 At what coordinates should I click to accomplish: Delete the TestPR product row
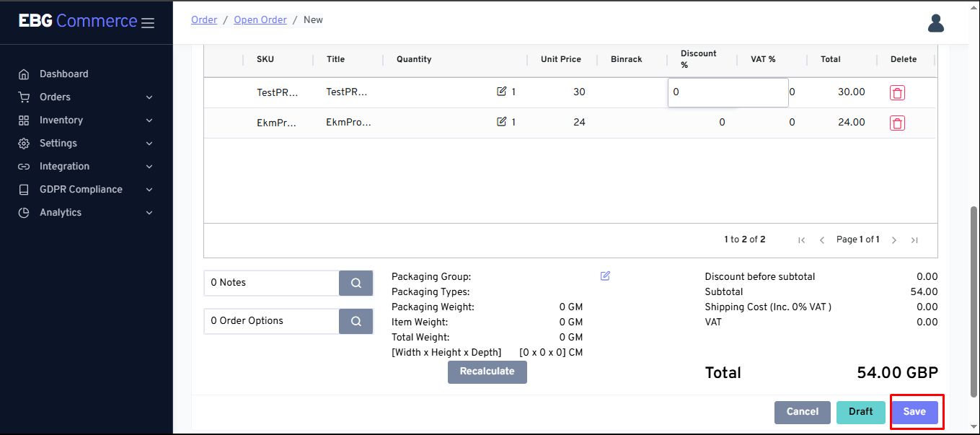click(896, 93)
